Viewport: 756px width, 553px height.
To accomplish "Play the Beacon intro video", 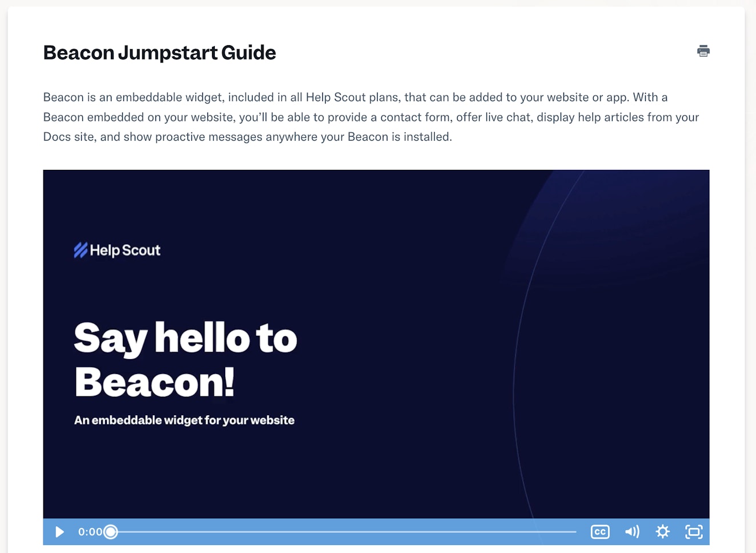I will 59,532.
